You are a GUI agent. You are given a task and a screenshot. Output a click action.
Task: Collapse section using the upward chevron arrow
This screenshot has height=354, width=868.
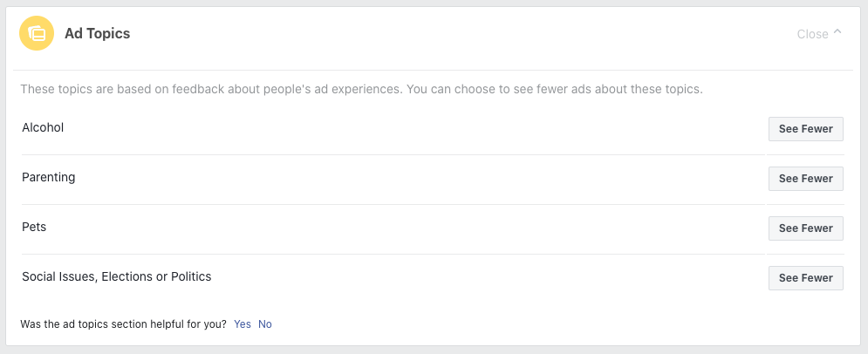click(x=837, y=32)
